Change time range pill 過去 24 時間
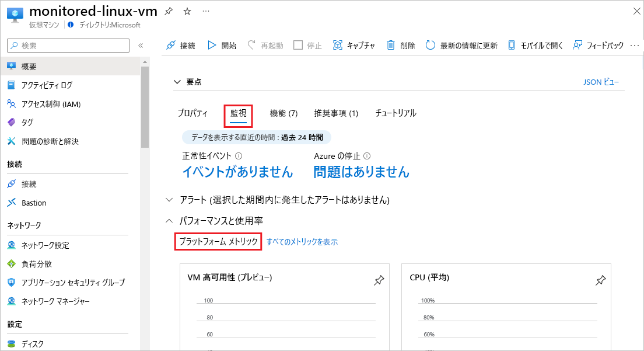This screenshot has height=351, width=644. (x=257, y=137)
